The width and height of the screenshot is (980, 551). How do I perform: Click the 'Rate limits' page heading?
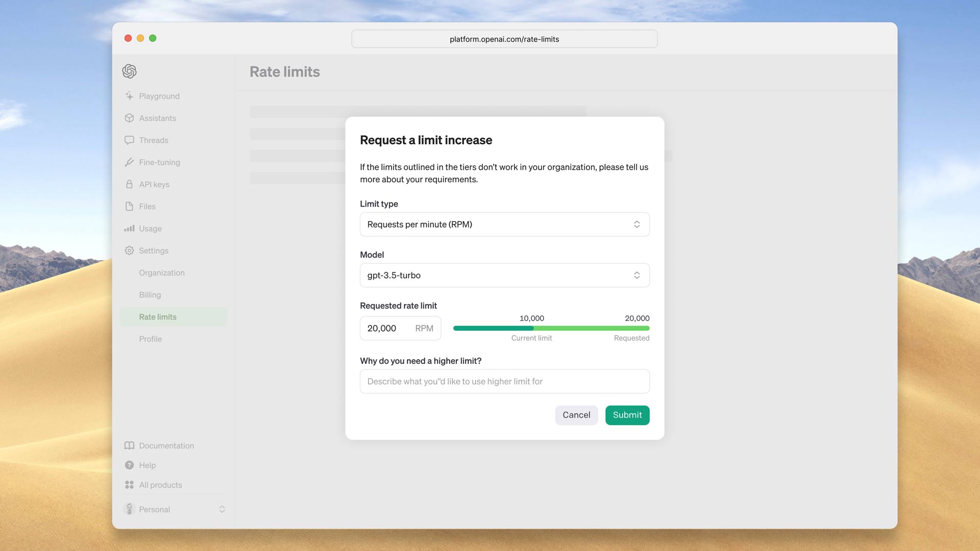coord(285,72)
